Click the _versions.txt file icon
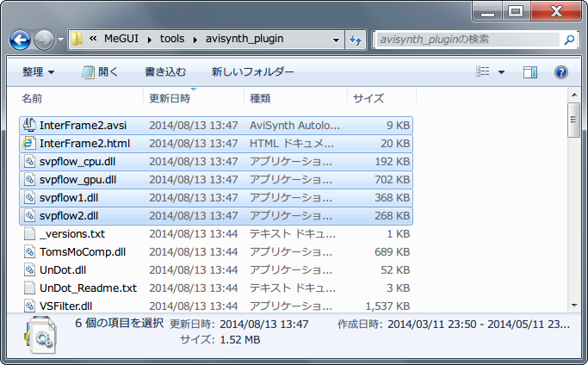Image resolution: width=588 pixels, height=365 pixels. point(29,233)
